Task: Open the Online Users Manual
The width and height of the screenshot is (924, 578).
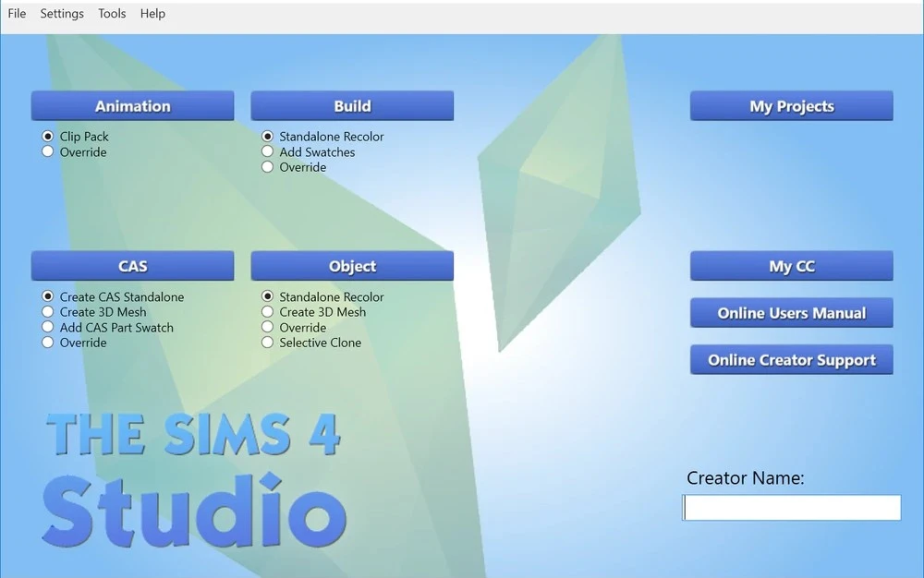Action: (791, 312)
